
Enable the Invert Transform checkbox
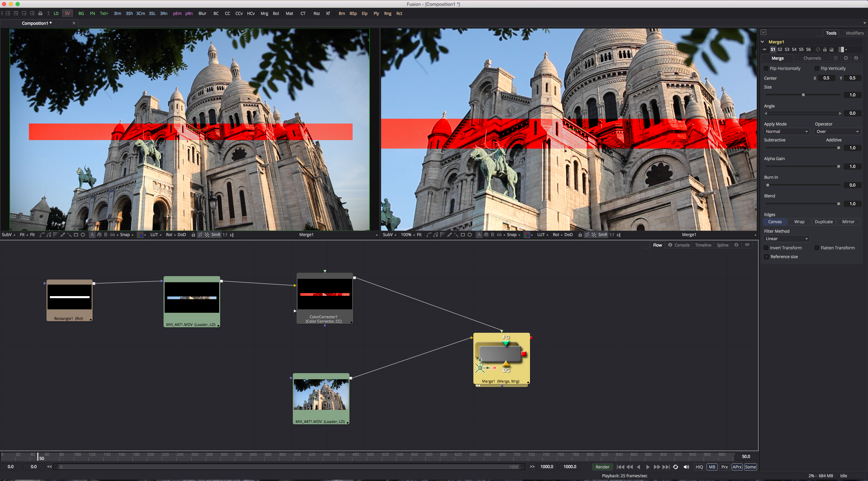coord(767,248)
